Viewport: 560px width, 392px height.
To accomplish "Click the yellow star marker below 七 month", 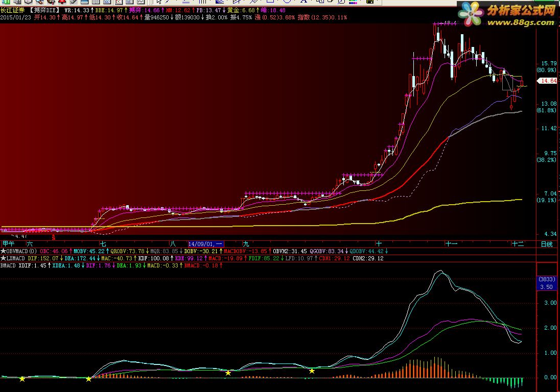I will [x=88, y=379].
